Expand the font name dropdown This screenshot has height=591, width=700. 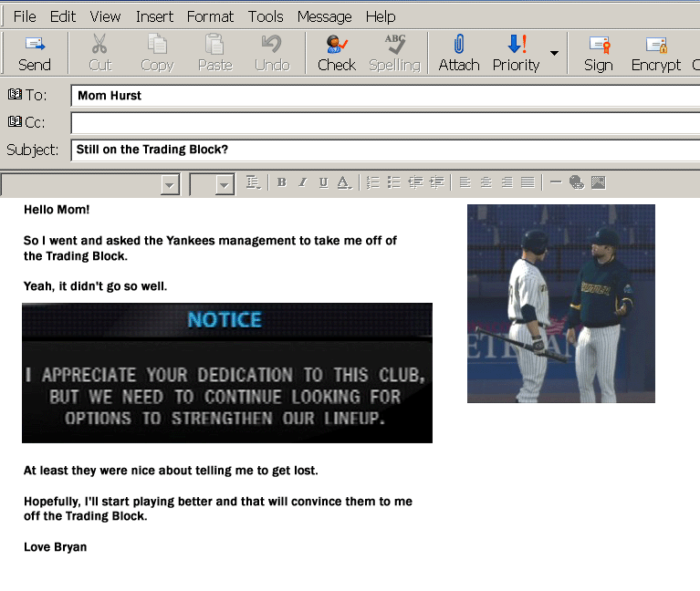click(x=169, y=185)
